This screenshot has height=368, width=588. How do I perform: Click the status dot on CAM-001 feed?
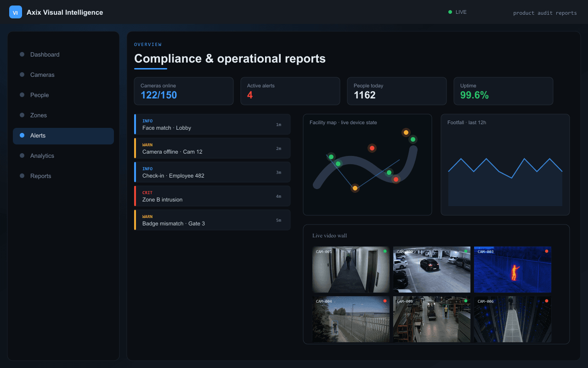[385, 251]
